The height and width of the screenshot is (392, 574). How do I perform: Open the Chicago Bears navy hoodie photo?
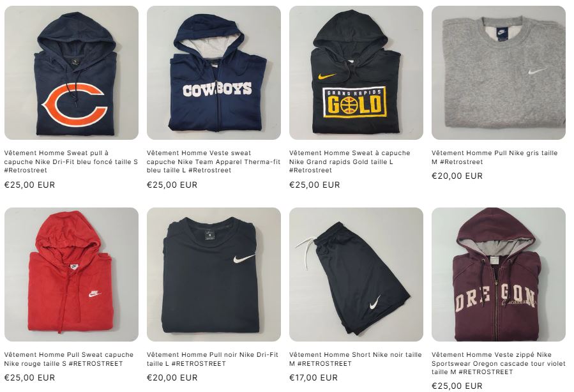click(72, 73)
